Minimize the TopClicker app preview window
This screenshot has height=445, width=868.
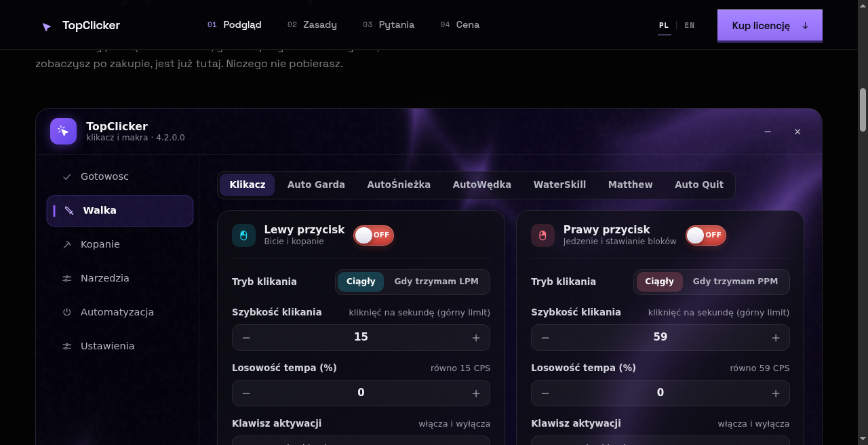(x=768, y=132)
